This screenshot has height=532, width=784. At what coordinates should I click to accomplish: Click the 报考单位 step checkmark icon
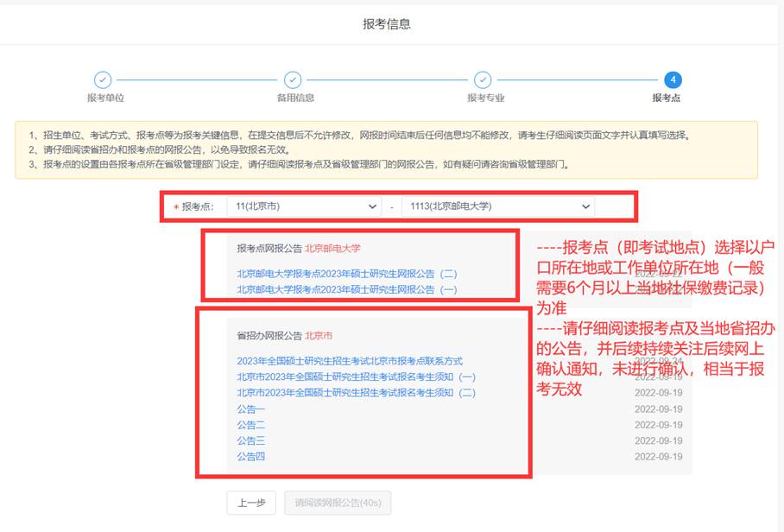click(103, 79)
